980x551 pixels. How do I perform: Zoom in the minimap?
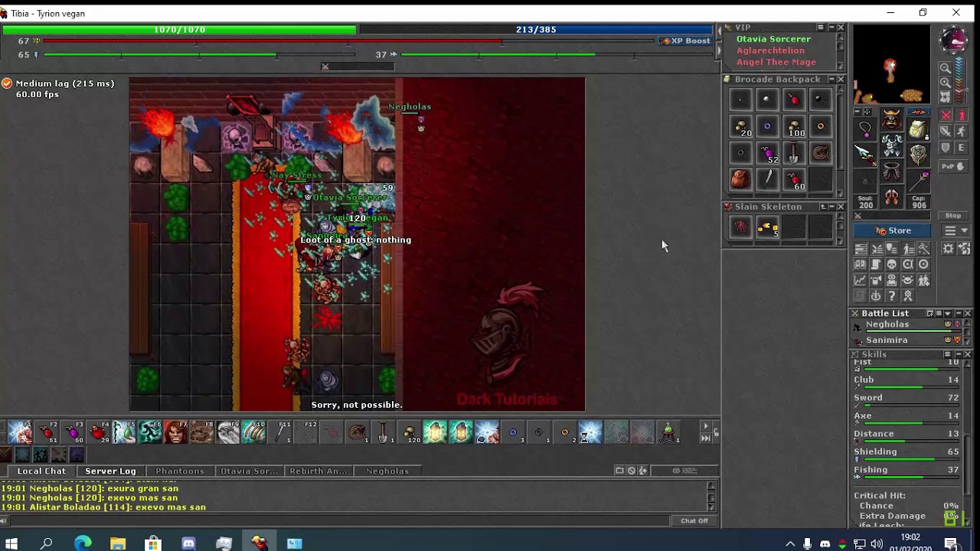coord(946,83)
